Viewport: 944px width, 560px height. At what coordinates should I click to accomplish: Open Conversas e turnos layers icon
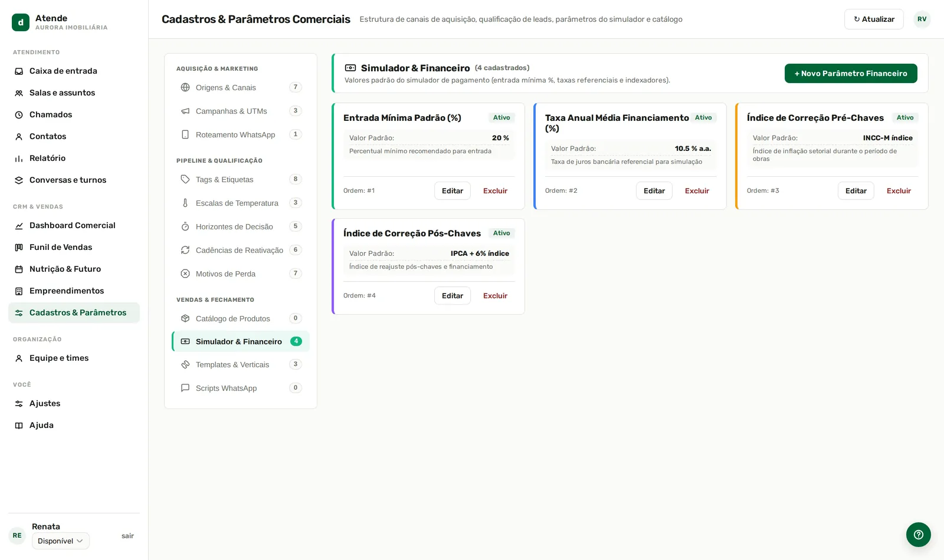[19, 180]
